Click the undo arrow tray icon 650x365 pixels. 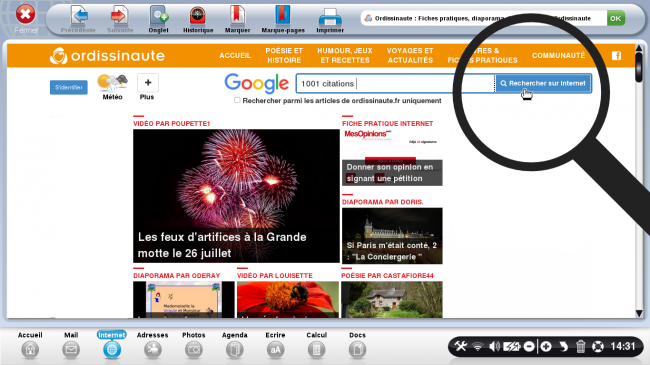tap(563, 346)
